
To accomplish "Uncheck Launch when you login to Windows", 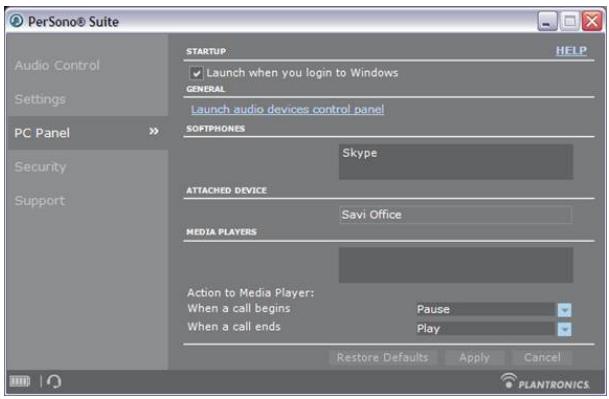I will coord(196,73).
